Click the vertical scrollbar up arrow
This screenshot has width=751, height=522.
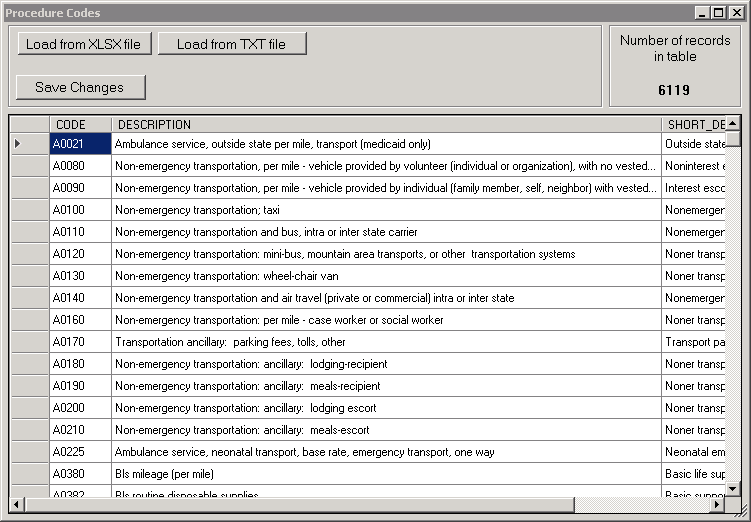point(733,124)
